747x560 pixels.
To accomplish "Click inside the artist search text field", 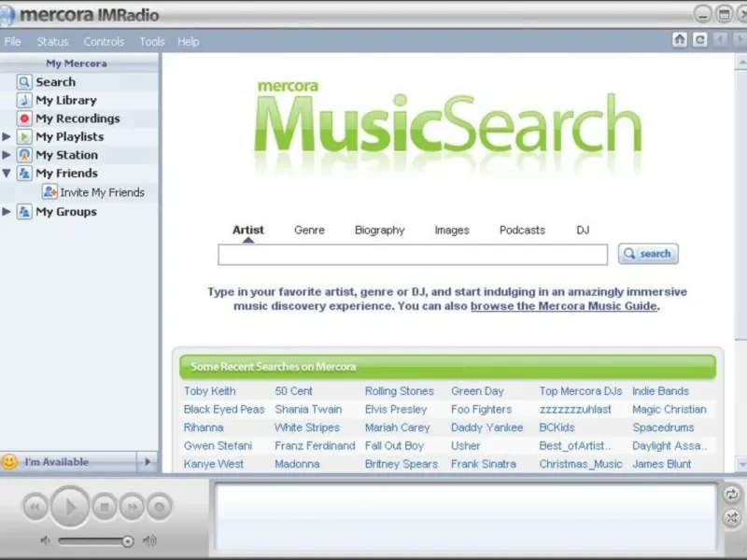I will (x=413, y=254).
